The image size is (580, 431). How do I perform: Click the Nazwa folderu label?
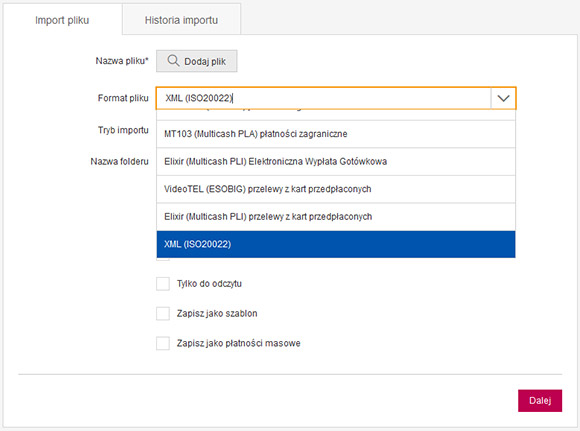(x=119, y=162)
